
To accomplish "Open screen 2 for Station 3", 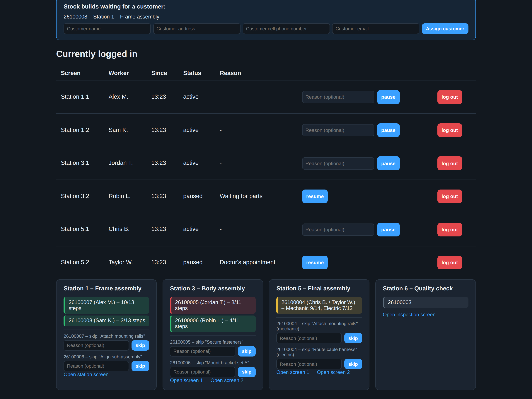I will click(227, 381).
